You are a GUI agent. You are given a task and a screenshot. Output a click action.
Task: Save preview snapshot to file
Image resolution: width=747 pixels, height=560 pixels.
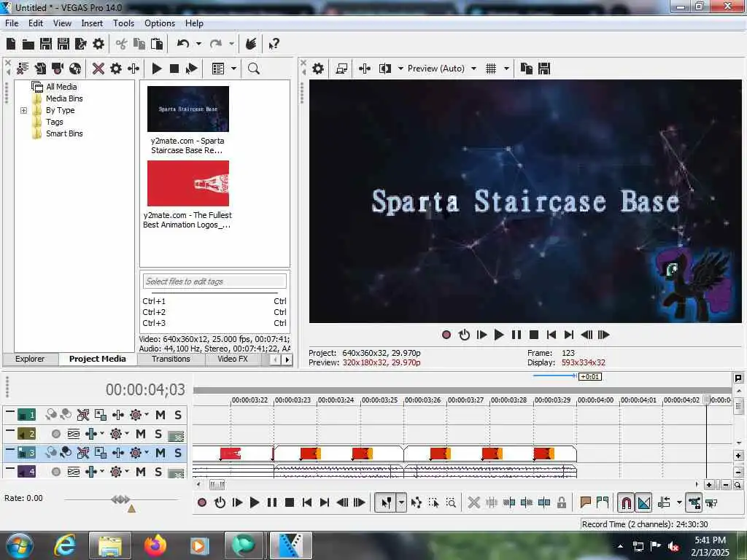544,69
